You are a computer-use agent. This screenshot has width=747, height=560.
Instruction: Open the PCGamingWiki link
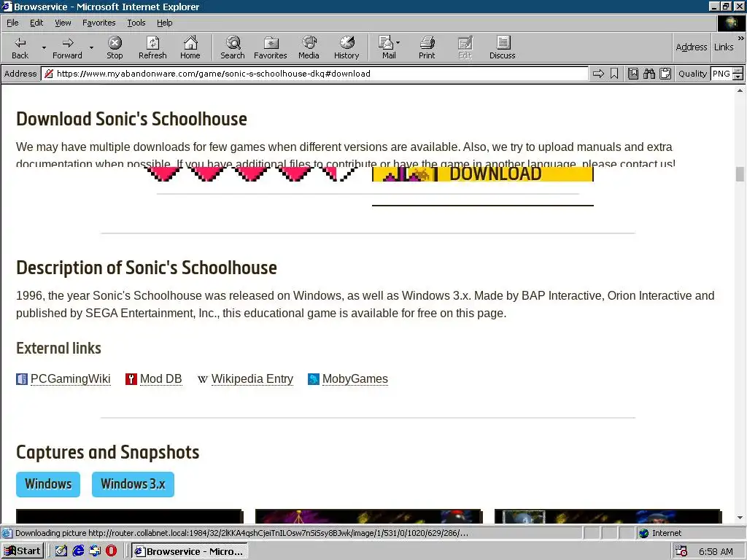[71, 378]
